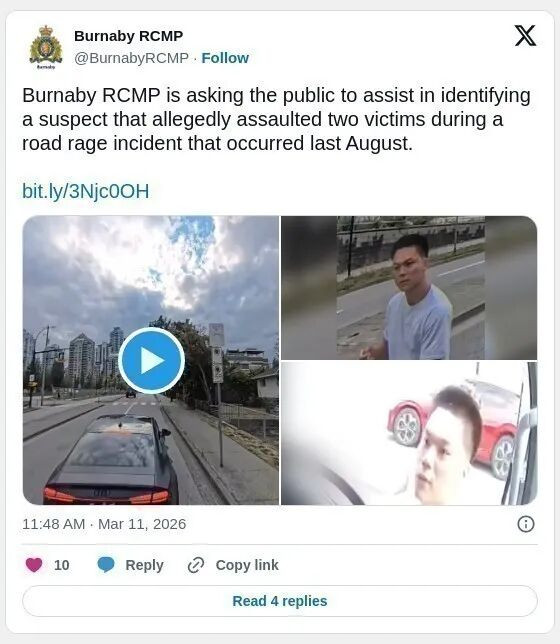Open the bottom-right suspect photo with red car

(409, 433)
